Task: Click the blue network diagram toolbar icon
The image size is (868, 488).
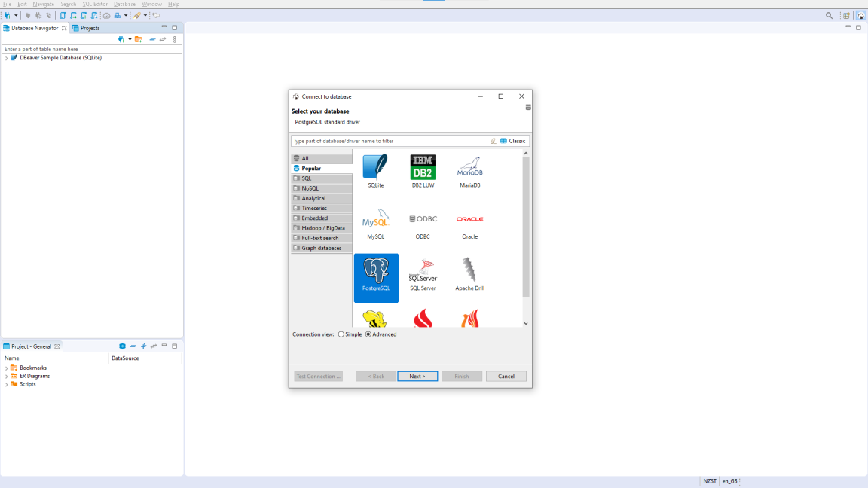Action: click(118, 16)
